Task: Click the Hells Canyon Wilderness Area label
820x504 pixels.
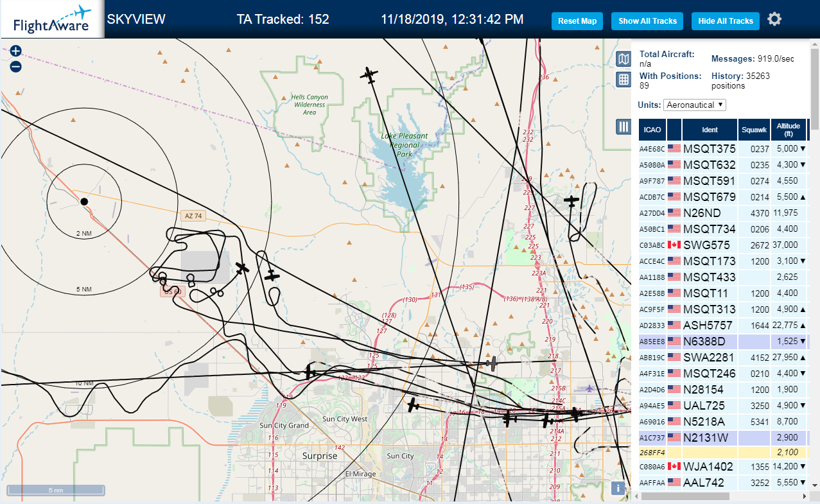Action: (x=310, y=105)
